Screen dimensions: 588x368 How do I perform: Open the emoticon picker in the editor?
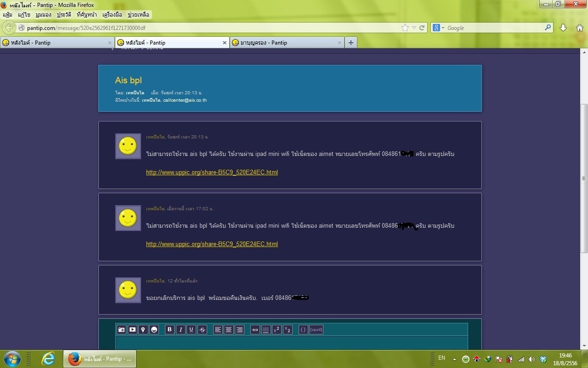(154, 329)
